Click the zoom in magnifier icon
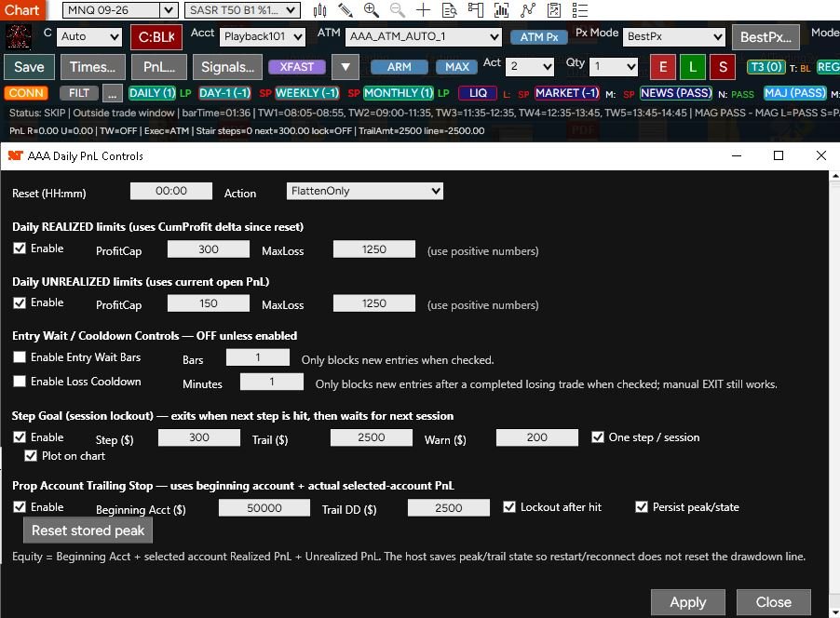The image size is (840, 618). [x=372, y=9]
